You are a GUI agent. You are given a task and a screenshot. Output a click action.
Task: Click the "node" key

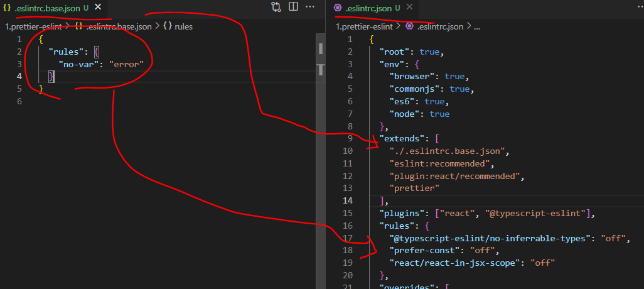click(x=406, y=114)
